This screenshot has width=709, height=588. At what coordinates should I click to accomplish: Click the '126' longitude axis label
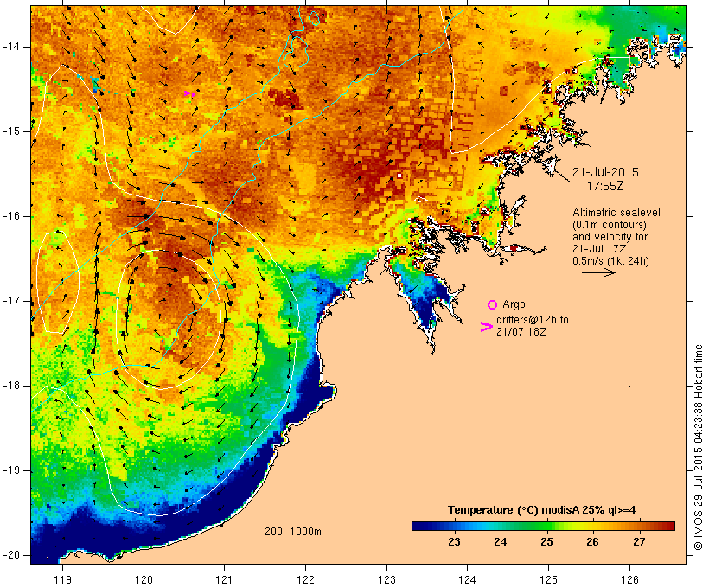point(629,579)
